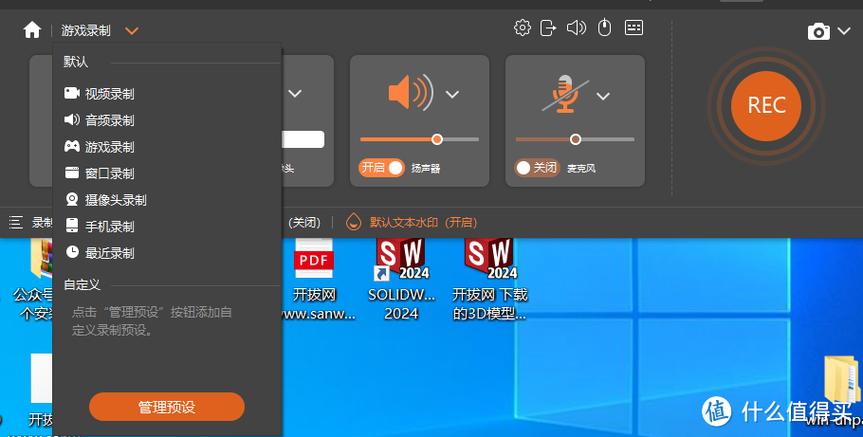Click the muted microphone icon

click(565, 95)
